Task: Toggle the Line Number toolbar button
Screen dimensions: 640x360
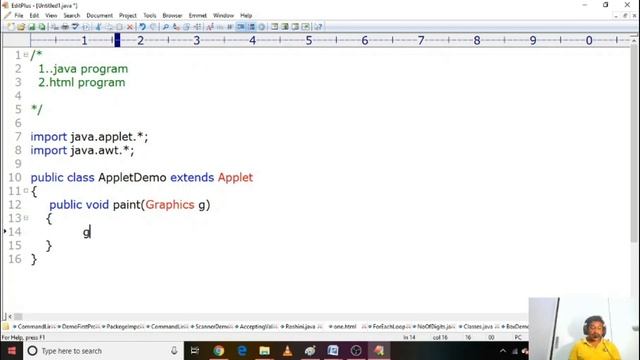Action: (251, 27)
